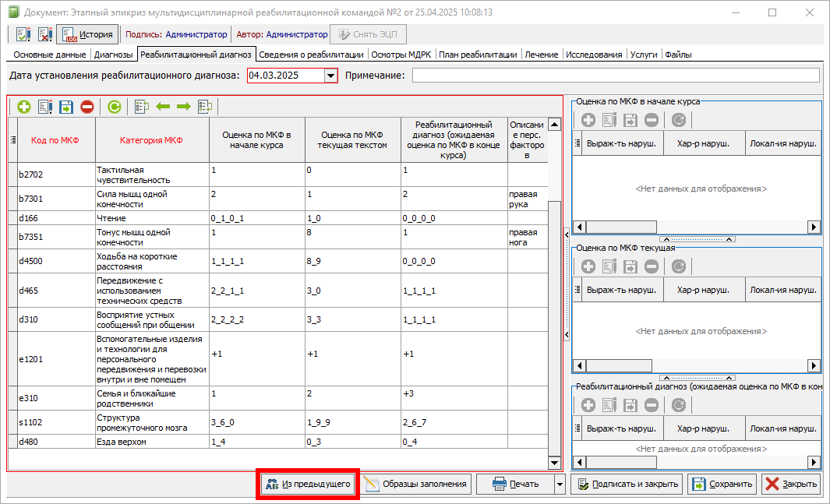Collapse right panel using lower splitter arrow

point(567,334)
